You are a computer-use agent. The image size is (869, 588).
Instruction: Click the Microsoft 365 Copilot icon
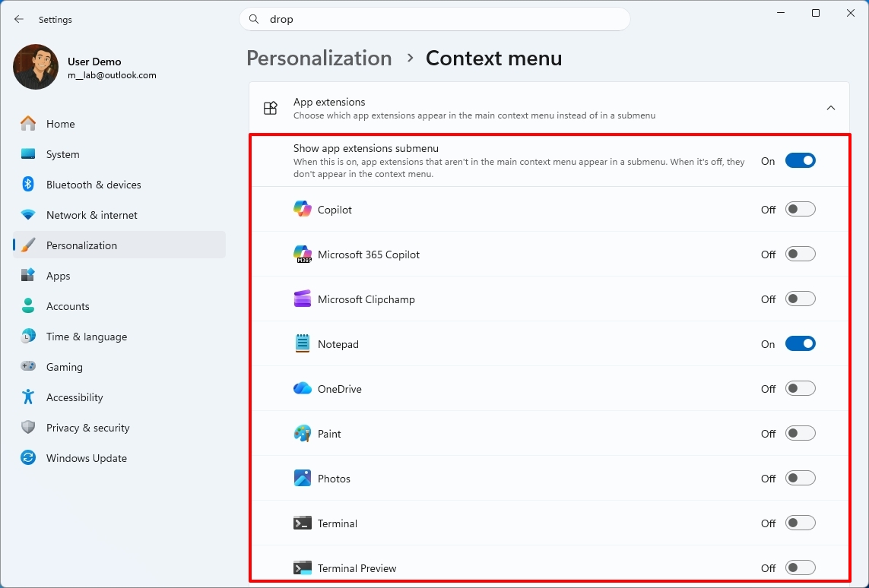pyautogui.click(x=302, y=254)
